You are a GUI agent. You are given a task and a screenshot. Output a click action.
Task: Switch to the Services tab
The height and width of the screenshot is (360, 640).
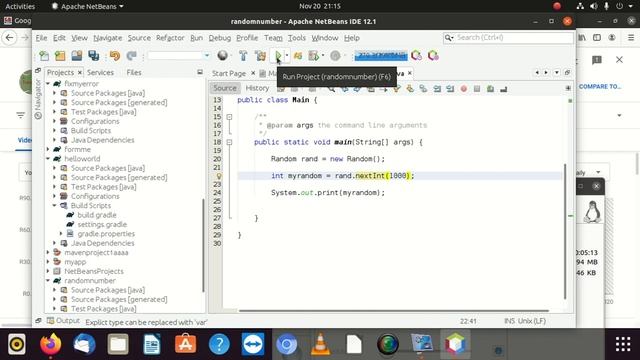point(100,73)
